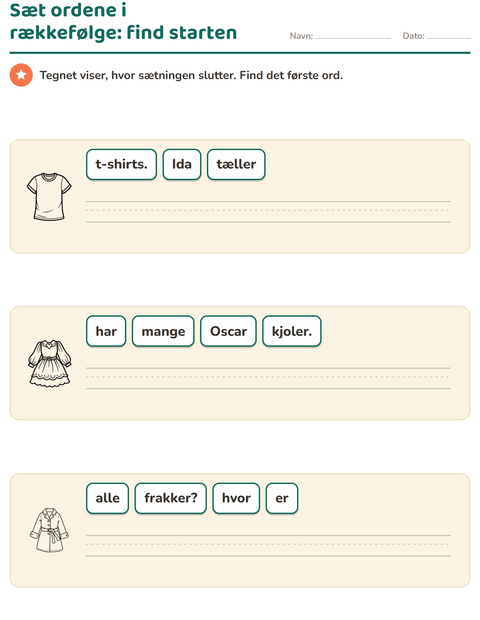Select the word tile 'alle'
The image size is (480, 620).
pyautogui.click(x=108, y=498)
